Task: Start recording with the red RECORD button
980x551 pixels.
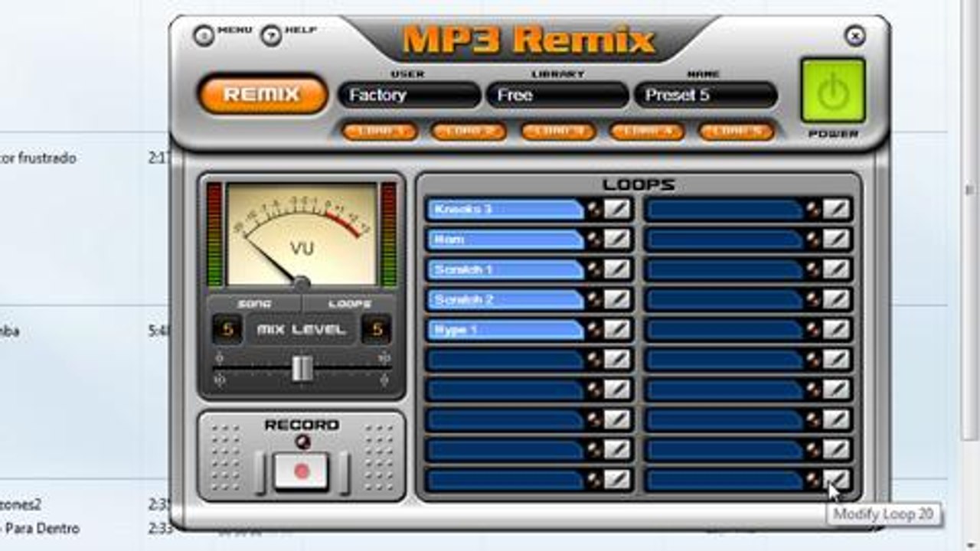Action: [302, 471]
